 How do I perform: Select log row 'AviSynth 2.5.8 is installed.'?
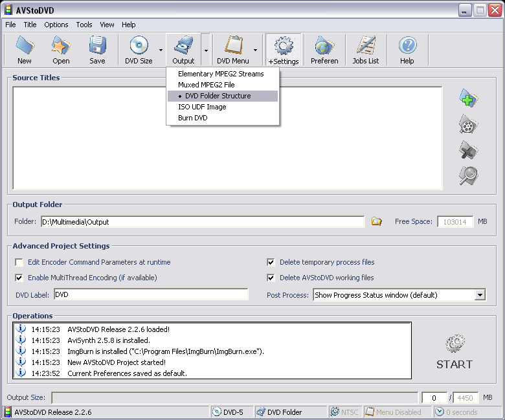click(212, 340)
